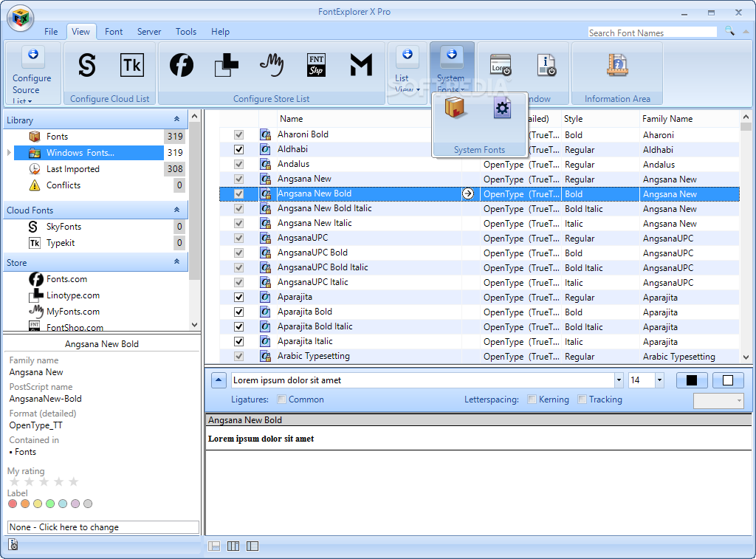
Task: Click the FontShop icon in ribbon
Action: click(x=316, y=65)
